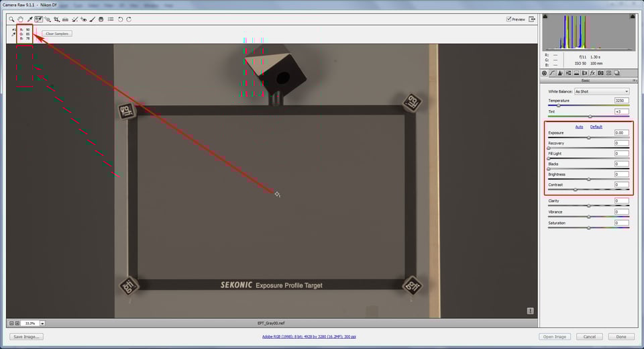
Task: Click the f/11 aperture readout
Action: click(583, 57)
